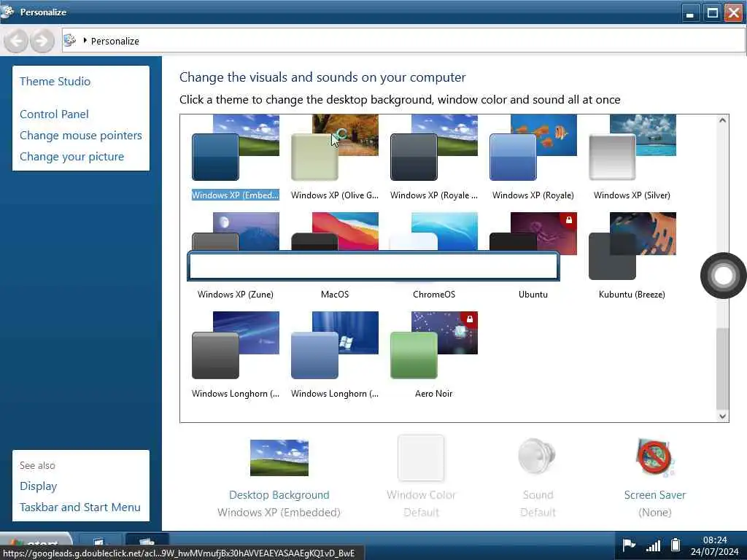Viewport: 747px width, 560px height.
Task: Click the empty white input box
Action: (x=373, y=265)
